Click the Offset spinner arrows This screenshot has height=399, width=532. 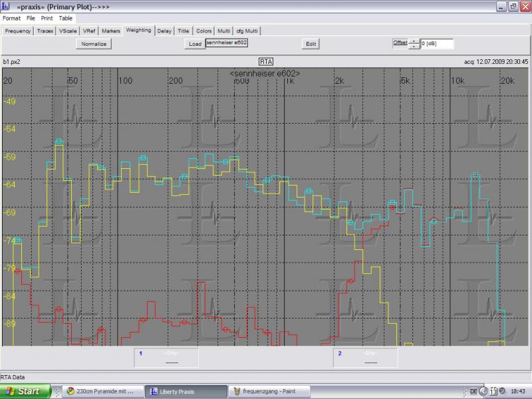tap(414, 44)
